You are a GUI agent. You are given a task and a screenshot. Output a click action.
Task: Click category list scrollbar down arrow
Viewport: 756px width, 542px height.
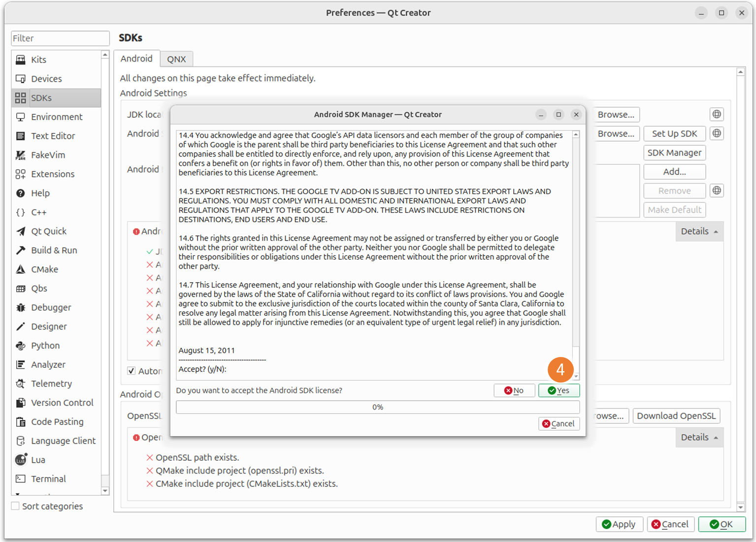(105, 491)
